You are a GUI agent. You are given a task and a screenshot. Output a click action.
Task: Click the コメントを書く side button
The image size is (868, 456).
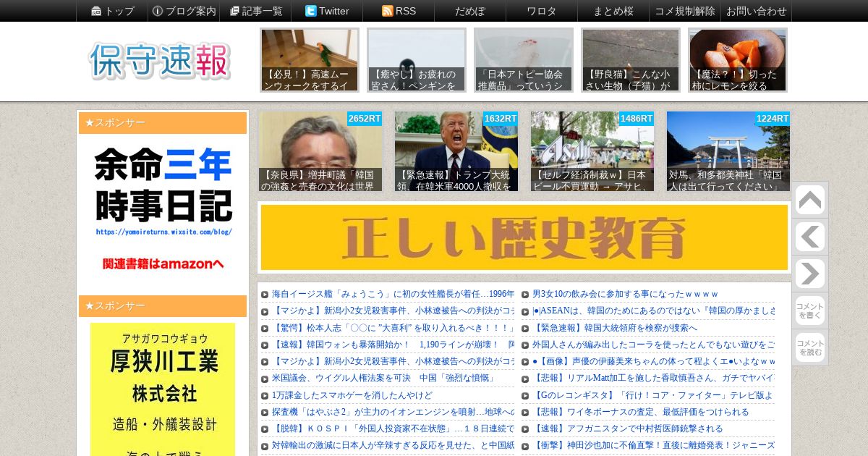coord(809,311)
